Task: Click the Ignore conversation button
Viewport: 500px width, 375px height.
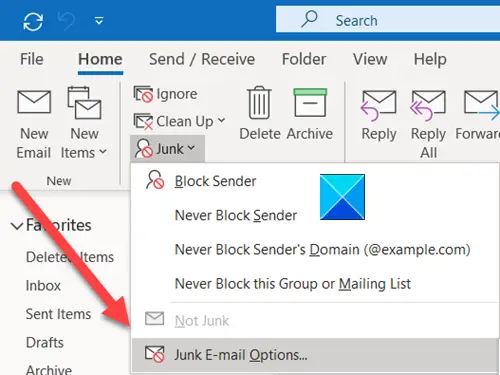Action: click(165, 94)
